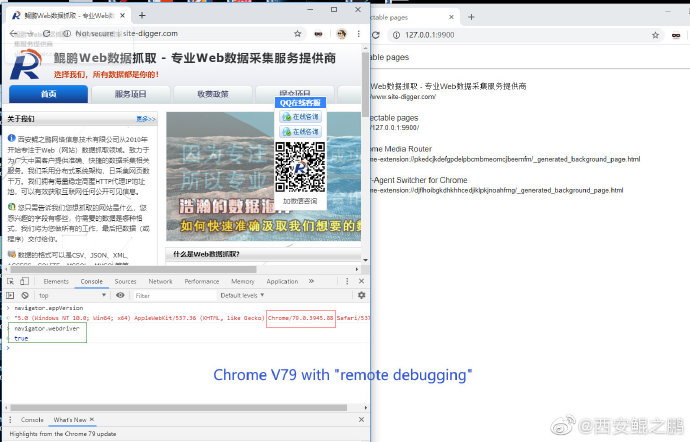Image resolution: width=690 pixels, height=442 pixels.
Task: Toggle the device toolbar icon in DevTools
Action: pyautogui.click(x=24, y=281)
